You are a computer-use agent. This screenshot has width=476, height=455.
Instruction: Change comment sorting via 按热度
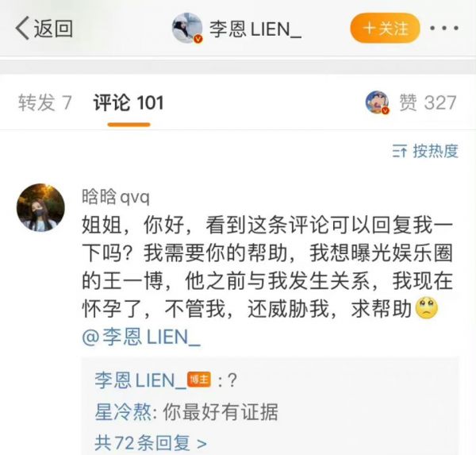coord(435,151)
